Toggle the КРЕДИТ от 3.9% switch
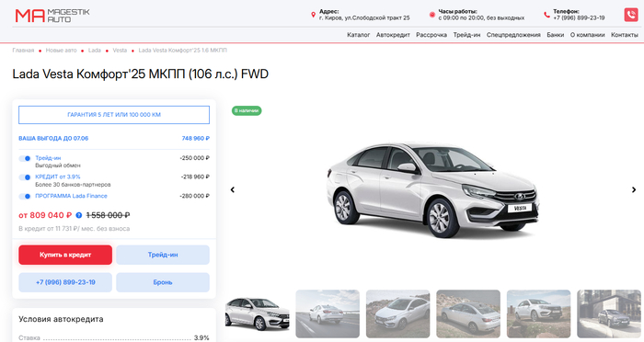 tap(25, 177)
